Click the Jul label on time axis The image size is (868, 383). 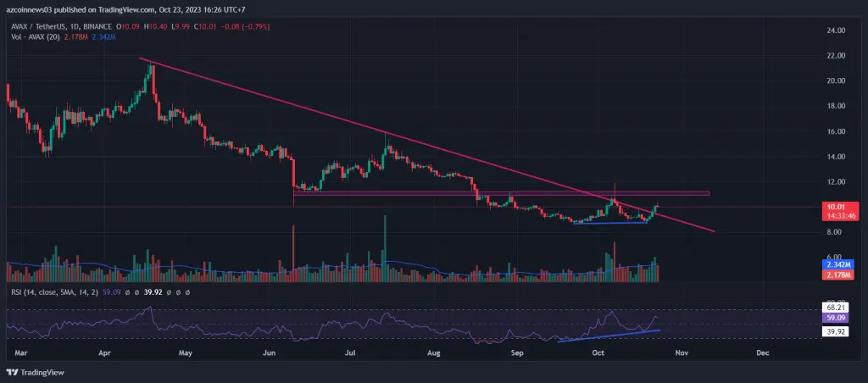click(350, 351)
